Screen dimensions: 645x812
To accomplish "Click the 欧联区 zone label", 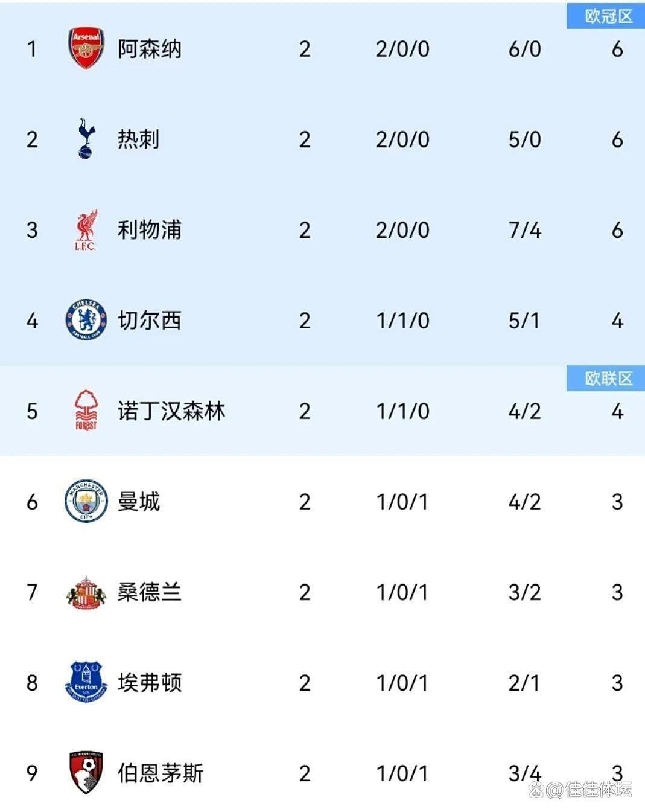I will (x=606, y=379).
